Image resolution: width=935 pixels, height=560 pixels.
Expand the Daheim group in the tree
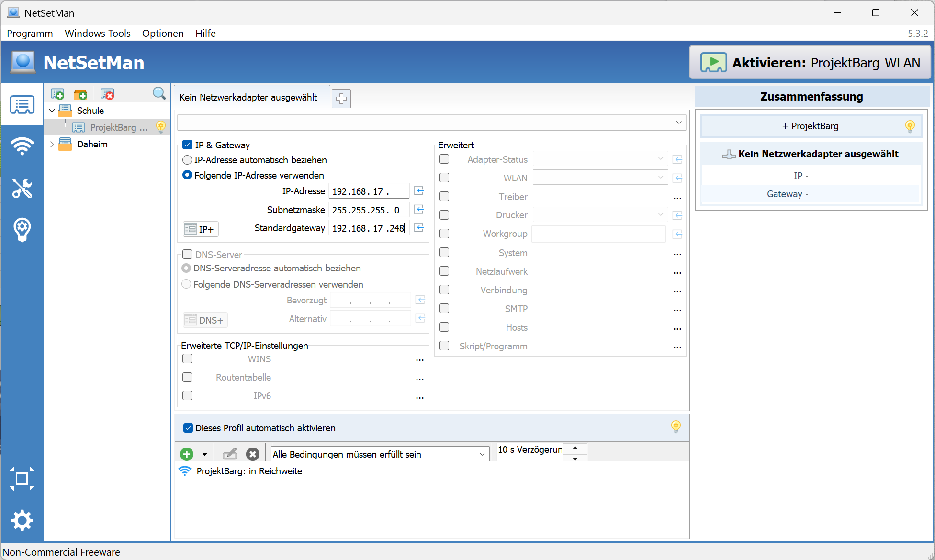pos(52,144)
